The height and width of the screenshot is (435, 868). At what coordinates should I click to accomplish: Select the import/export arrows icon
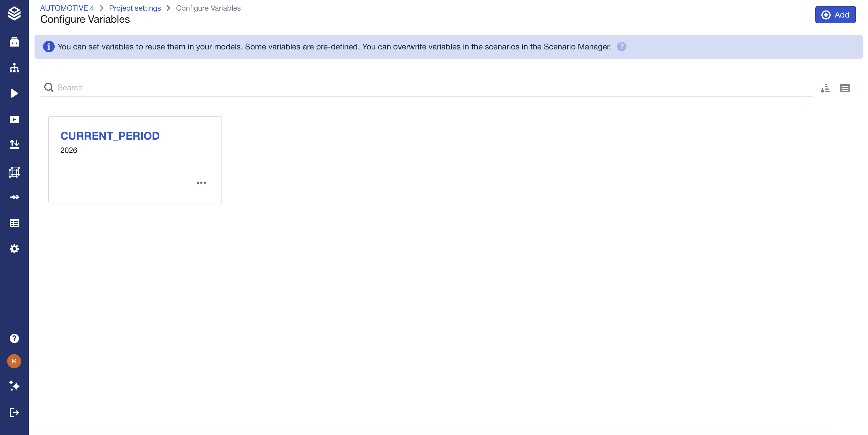click(14, 144)
